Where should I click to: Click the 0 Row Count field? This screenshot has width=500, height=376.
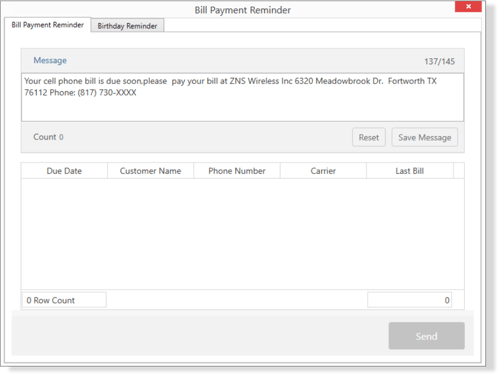(64, 300)
